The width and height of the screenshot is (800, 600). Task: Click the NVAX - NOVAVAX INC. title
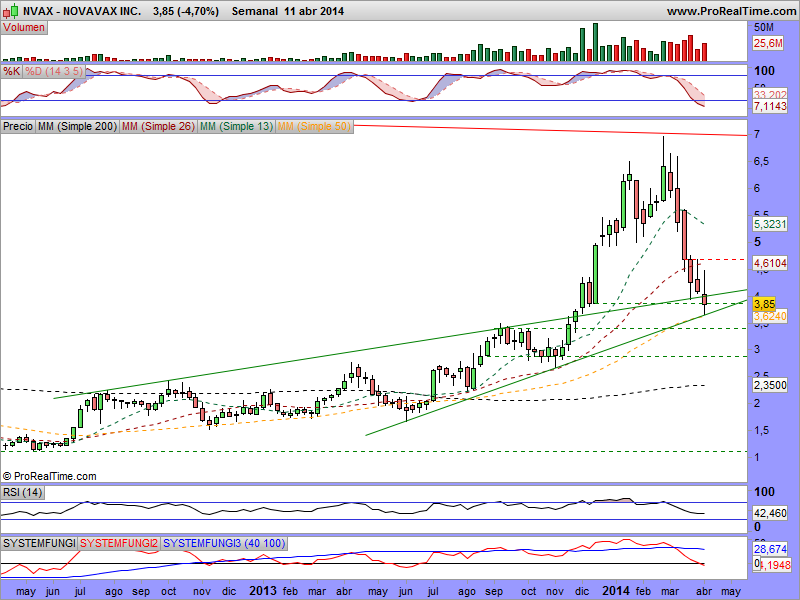point(82,11)
